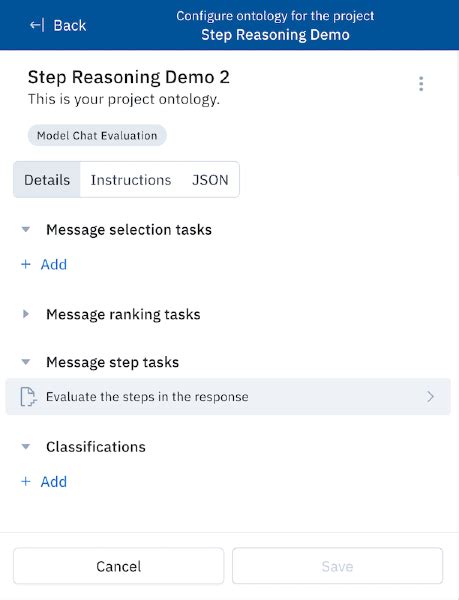The height and width of the screenshot is (600, 459).
Task: Add a new message selection task
Action: [x=44, y=264]
